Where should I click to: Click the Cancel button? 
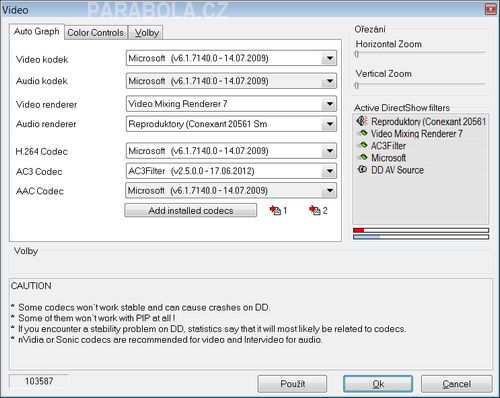click(x=457, y=384)
